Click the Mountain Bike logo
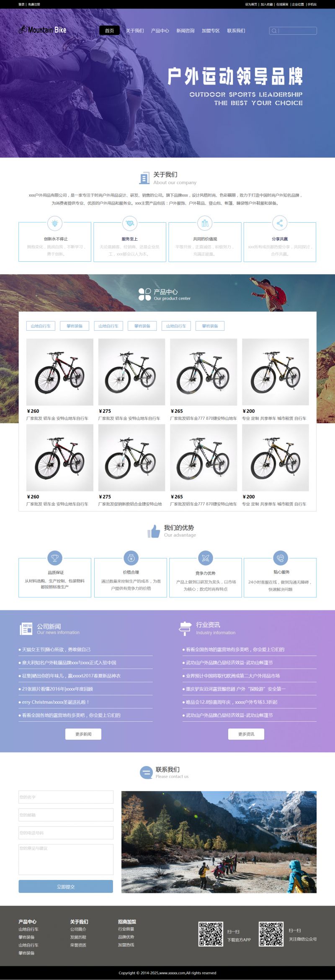 pos(42,30)
